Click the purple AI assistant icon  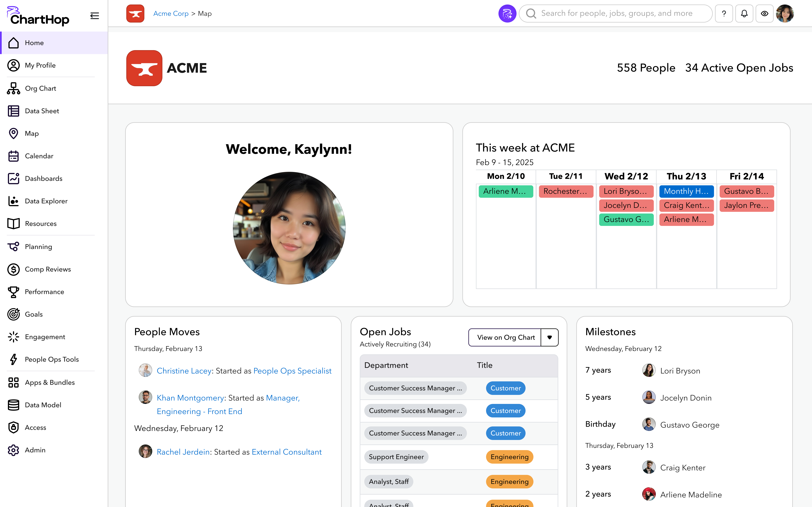point(507,13)
